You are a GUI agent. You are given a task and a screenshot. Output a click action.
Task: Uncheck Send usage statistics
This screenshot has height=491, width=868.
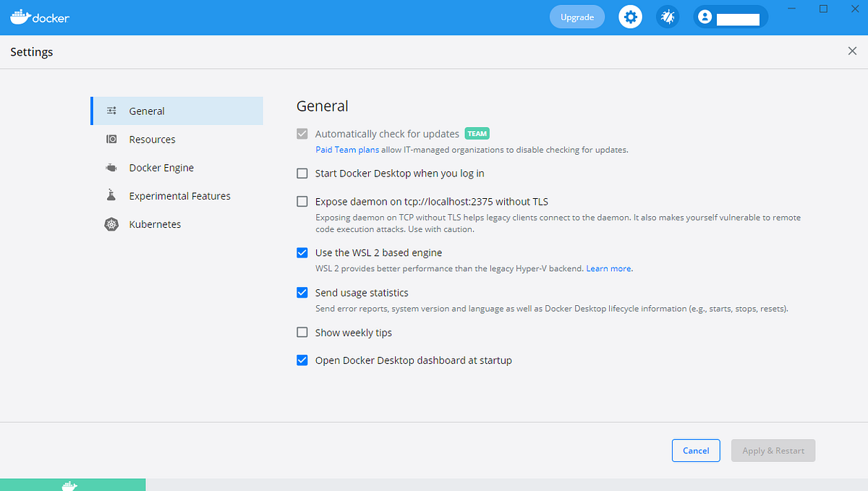(x=302, y=292)
